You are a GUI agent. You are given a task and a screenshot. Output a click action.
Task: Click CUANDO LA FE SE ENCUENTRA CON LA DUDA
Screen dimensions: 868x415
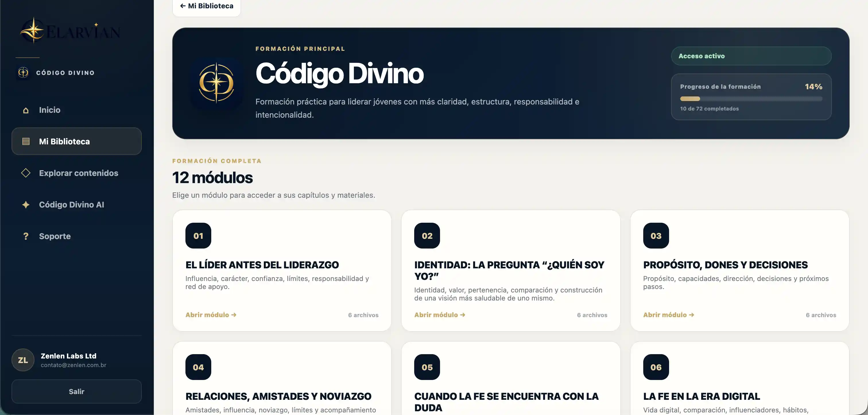click(506, 402)
